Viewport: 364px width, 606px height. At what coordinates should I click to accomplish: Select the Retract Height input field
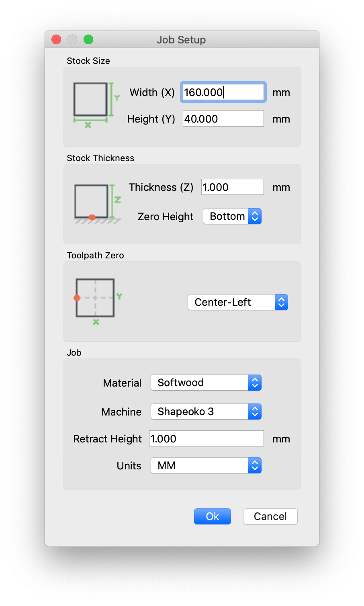click(207, 439)
